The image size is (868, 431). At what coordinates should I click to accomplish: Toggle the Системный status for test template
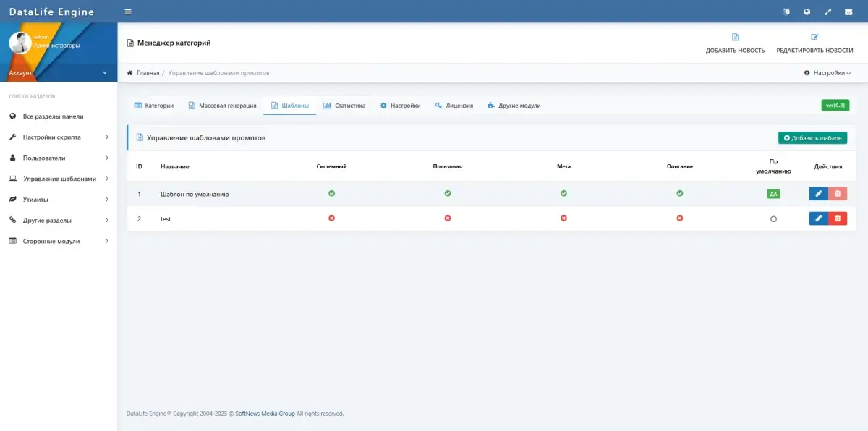coord(331,218)
